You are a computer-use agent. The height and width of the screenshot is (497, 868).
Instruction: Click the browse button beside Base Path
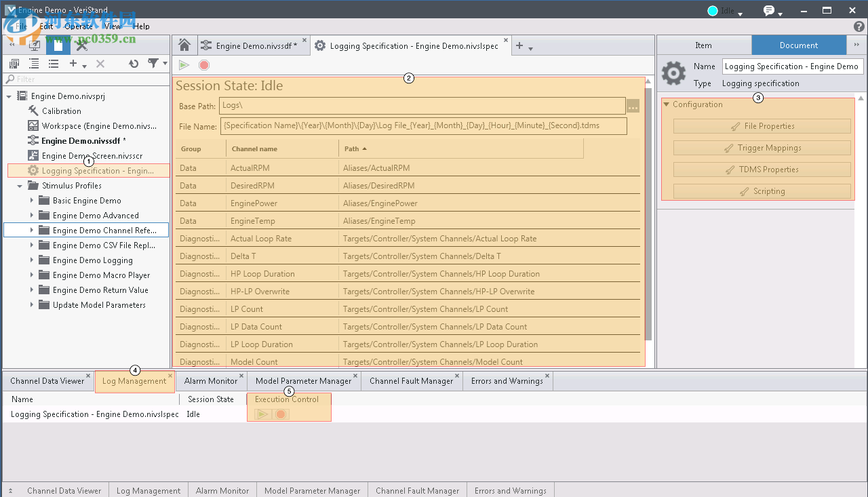tap(633, 106)
